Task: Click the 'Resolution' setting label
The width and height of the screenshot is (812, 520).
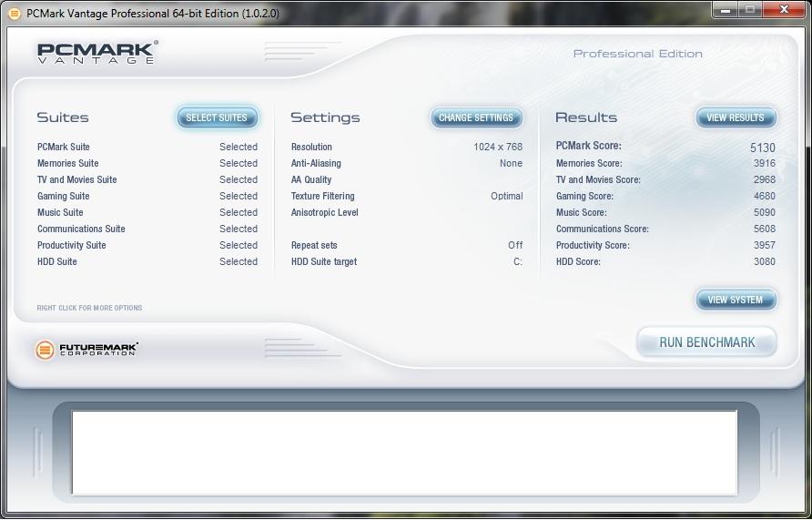Action: (311, 147)
